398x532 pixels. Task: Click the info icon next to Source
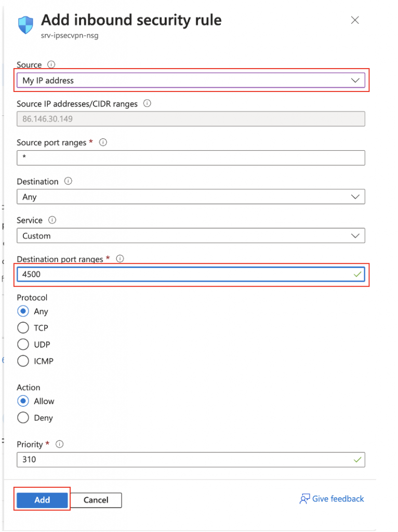(x=51, y=64)
